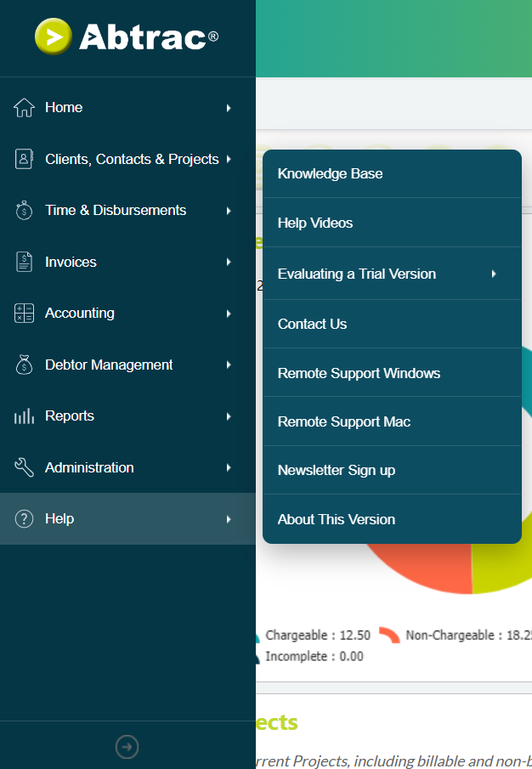Click the Time & Disbursements stopwatch icon
This screenshot has width=532, height=769.
24,211
